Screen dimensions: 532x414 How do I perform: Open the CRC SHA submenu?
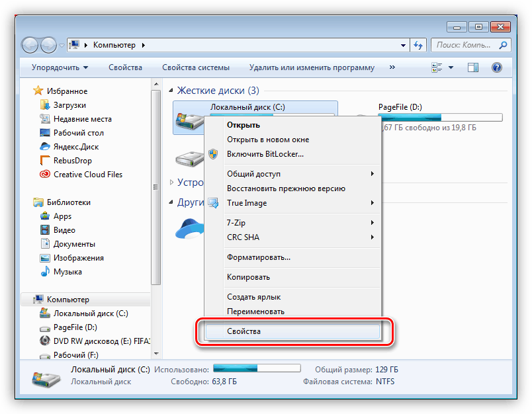292,237
